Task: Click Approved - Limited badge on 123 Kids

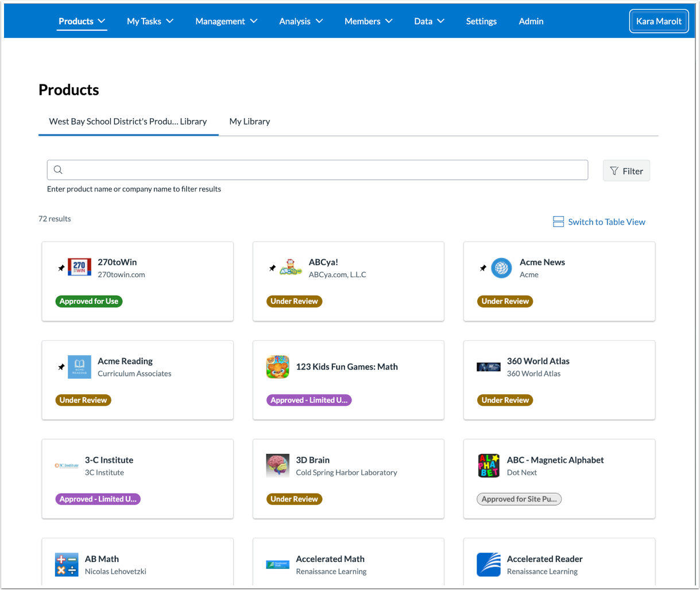Action: [309, 400]
